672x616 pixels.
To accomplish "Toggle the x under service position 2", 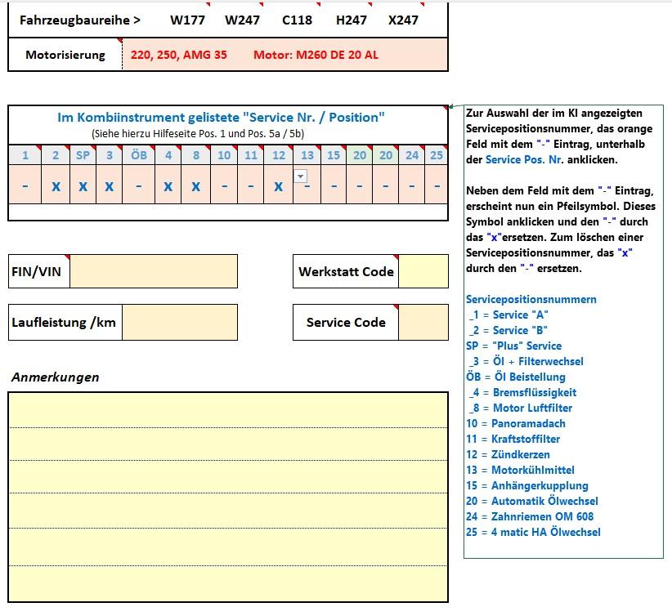I will point(56,185).
